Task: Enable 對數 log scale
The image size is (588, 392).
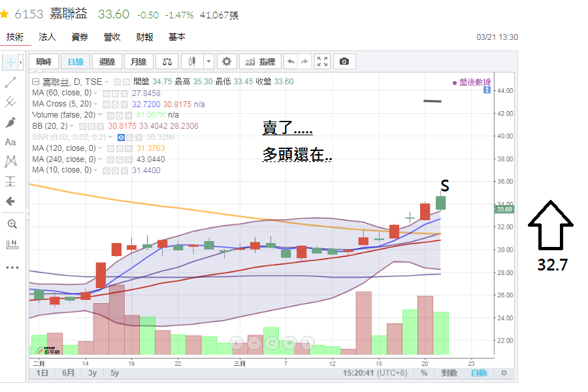Action: pos(449,373)
